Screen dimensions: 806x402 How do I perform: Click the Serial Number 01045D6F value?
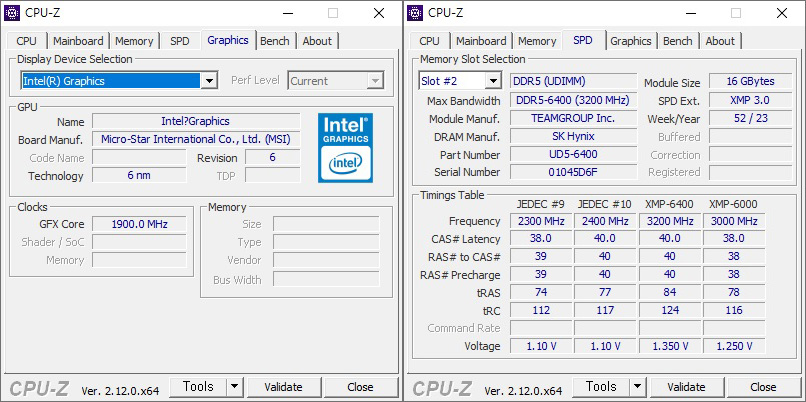(x=573, y=172)
